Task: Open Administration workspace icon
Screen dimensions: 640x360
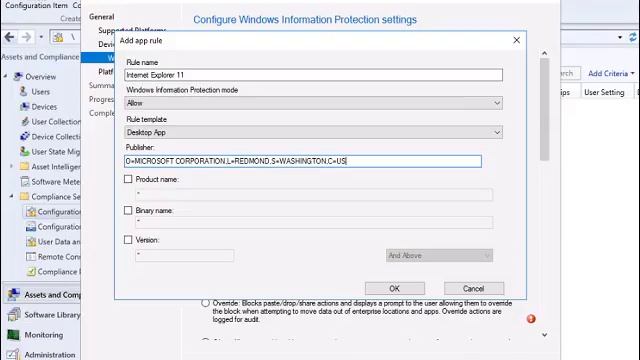Action: click(13, 354)
